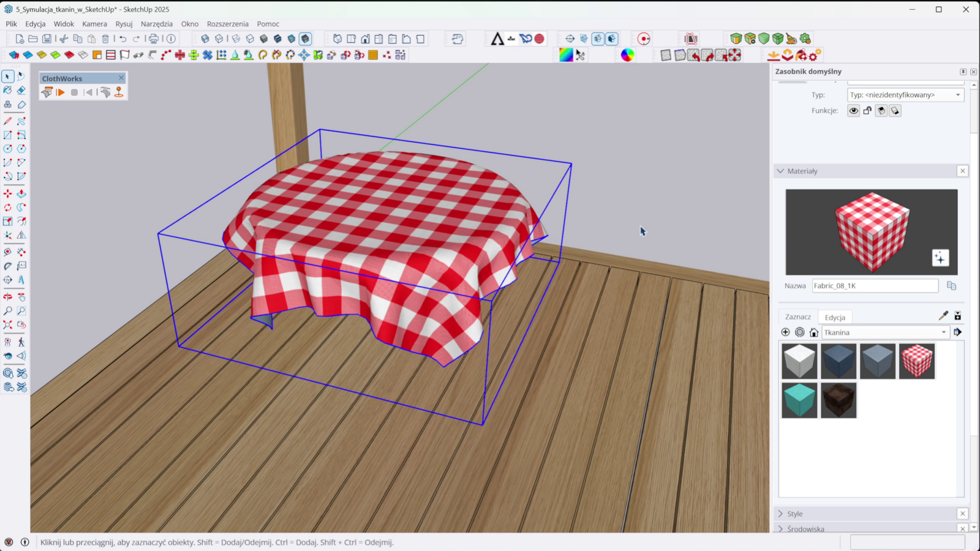Click the Undo arrow in top toolbar
Viewport: 980px width, 551px height.
coord(123,39)
